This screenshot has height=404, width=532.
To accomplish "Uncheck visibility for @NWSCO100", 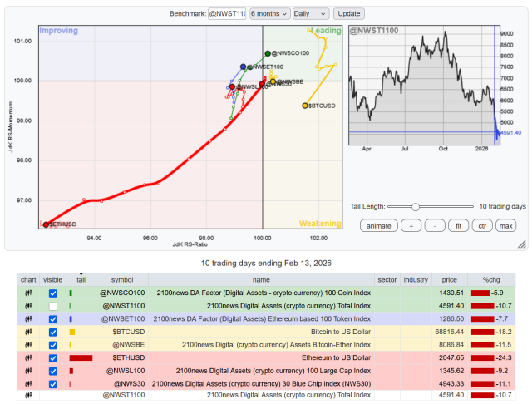I will tap(52, 293).
